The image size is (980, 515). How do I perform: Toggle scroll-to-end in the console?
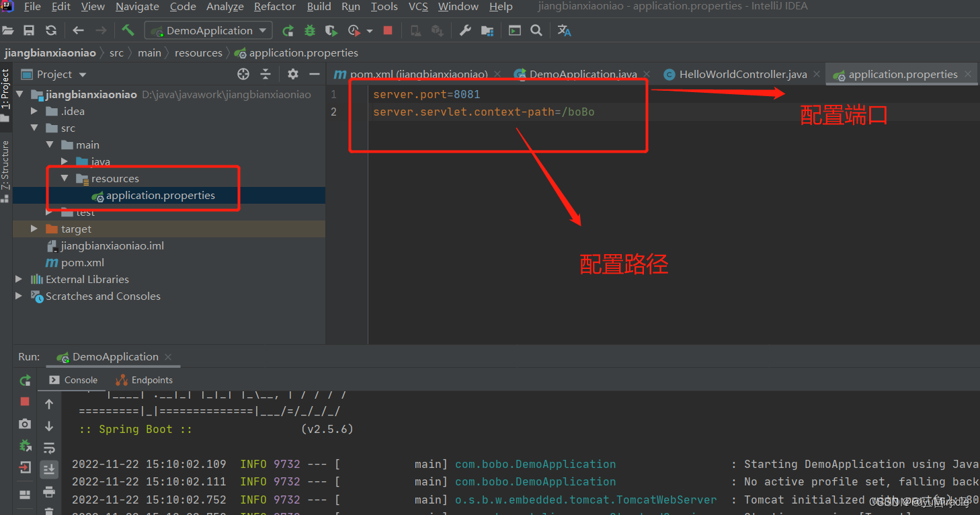coord(49,469)
